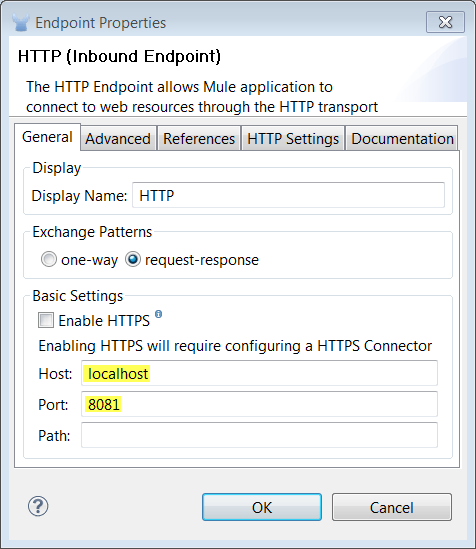Click the 'Basic Settings' group label

tap(77, 296)
